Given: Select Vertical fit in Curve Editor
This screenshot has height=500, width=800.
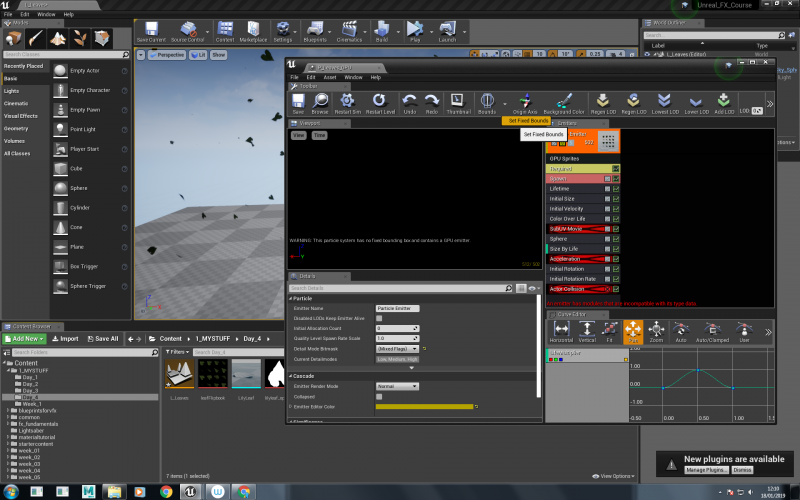Looking at the screenshot, I should 587,332.
